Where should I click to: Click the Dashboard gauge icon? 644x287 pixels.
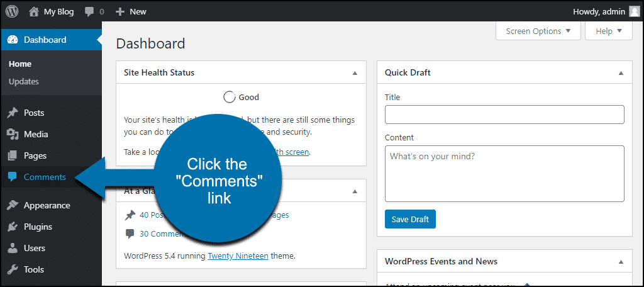tap(13, 40)
